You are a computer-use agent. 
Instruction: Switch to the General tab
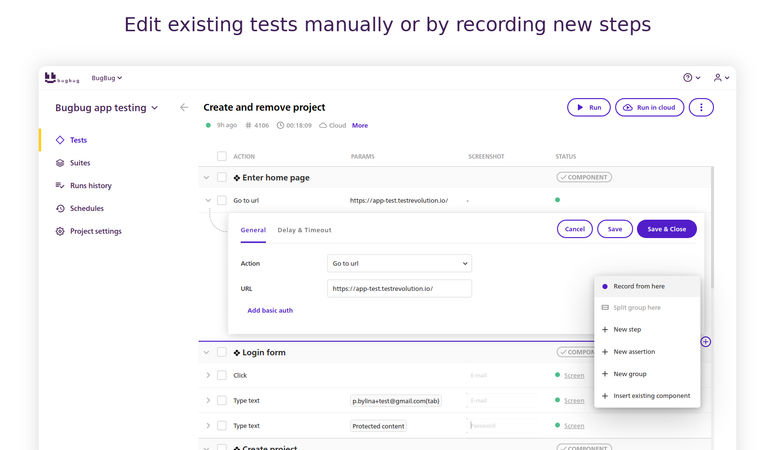coord(253,230)
